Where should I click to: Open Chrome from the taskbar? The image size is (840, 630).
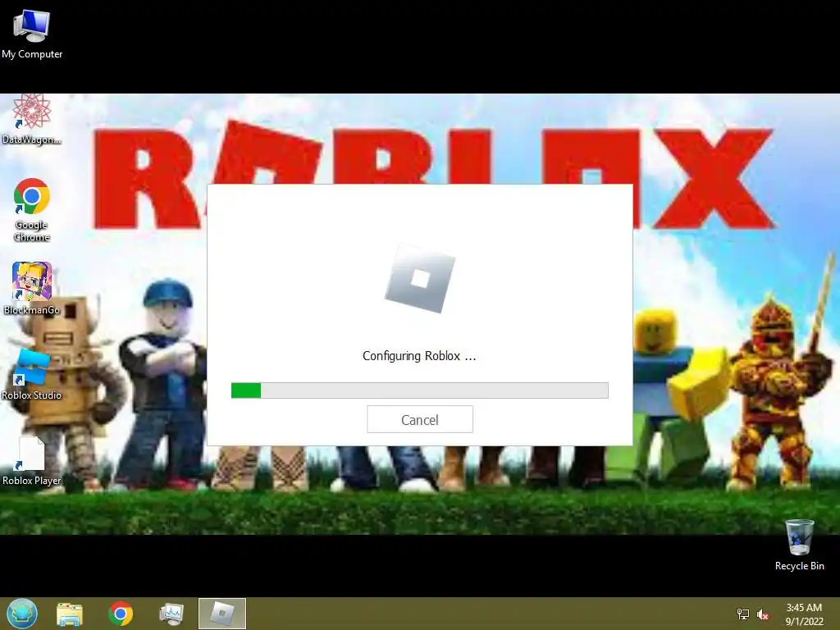(121, 614)
